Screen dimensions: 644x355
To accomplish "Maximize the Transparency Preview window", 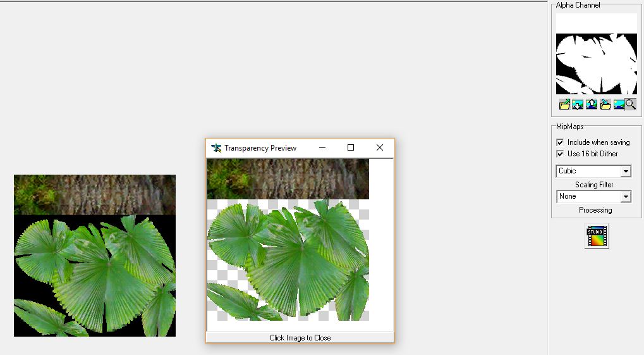I will point(351,148).
